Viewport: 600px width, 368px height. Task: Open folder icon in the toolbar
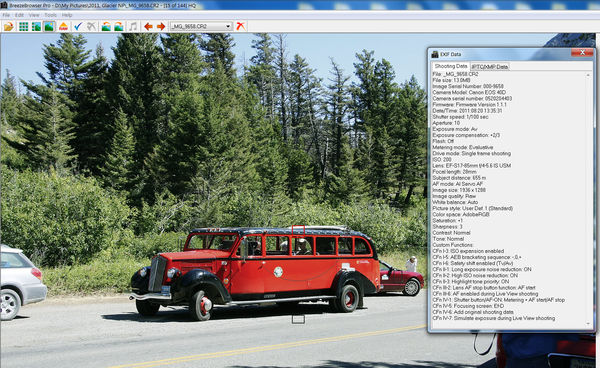(x=8, y=26)
